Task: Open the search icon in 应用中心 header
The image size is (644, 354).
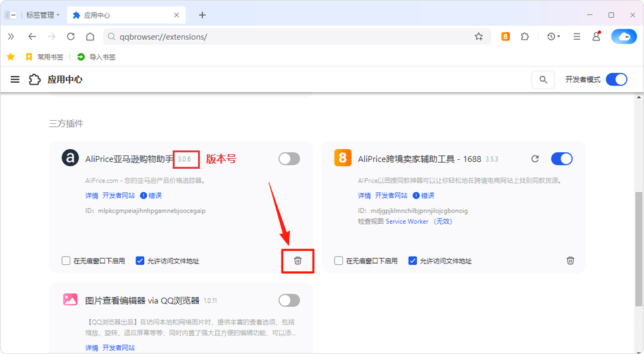Action: point(543,80)
